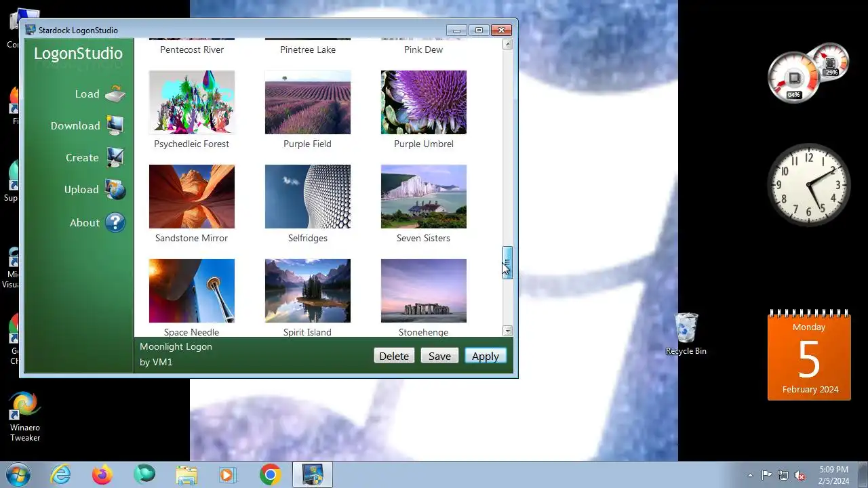
Task: Click the analog clock gadget
Action: tap(808, 184)
